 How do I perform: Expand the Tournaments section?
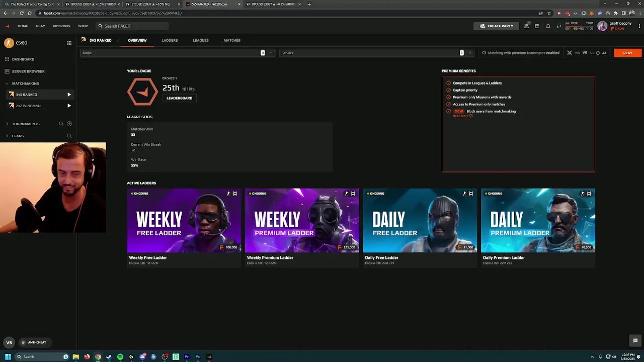(x=7, y=124)
